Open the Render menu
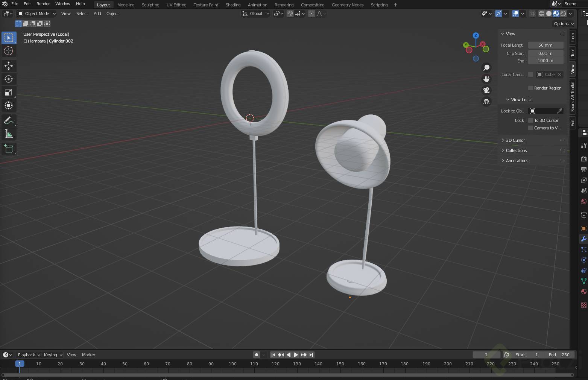The width and height of the screenshot is (588, 380). click(43, 4)
